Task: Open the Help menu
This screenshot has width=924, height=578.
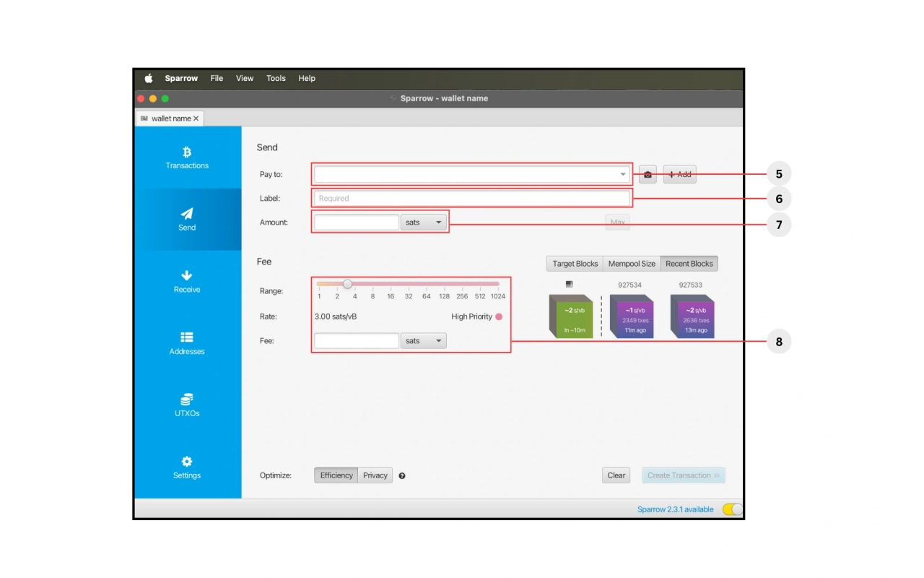Action: coord(307,78)
